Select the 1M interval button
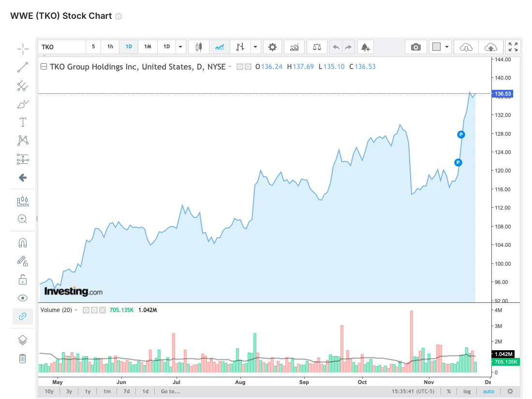The image size is (532, 399). pyautogui.click(x=148, y=47)
